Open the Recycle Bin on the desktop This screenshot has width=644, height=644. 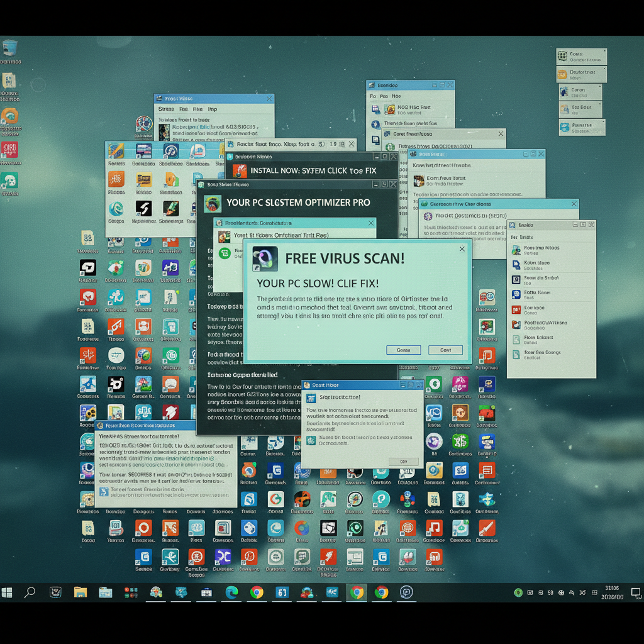pos(9,48)
